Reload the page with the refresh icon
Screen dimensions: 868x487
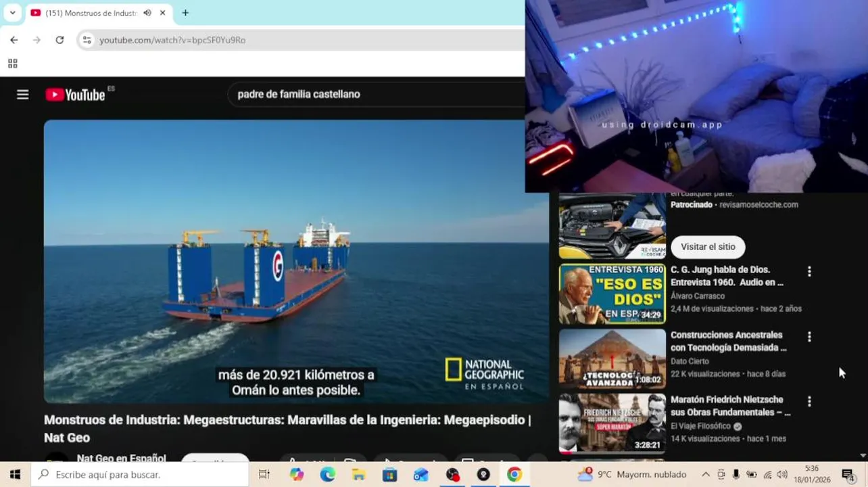(x=59, y=40)
